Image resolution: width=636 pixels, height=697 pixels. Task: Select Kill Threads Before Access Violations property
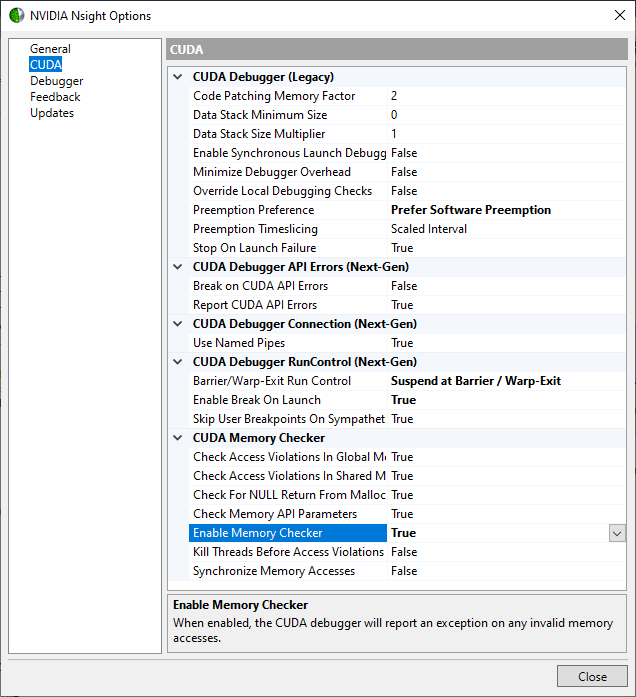pyautogui.click(x=288, y=552)
